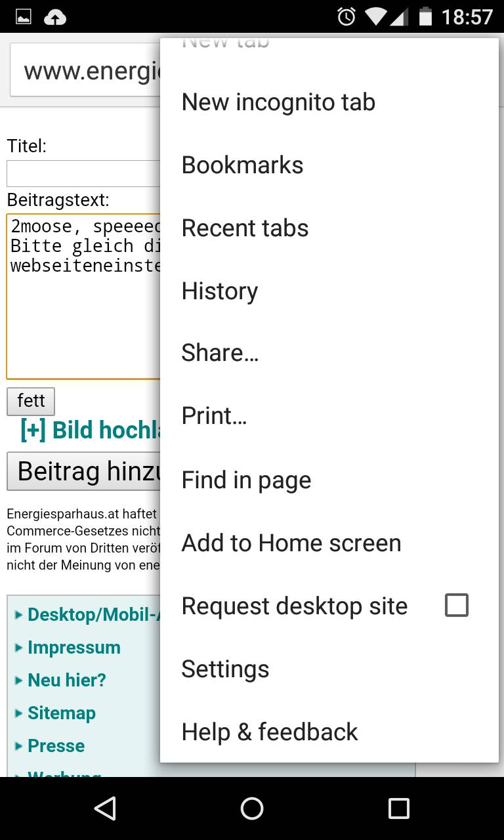Tap the Wi-Fi signal status icon
The image size is (504, 840).
(x=376, y=16)
